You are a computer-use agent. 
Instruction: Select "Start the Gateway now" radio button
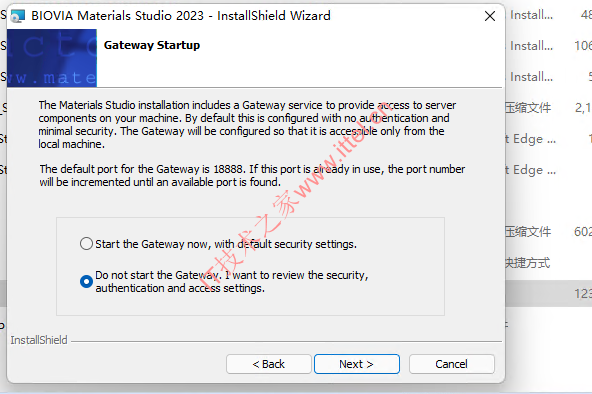point(86,244)
